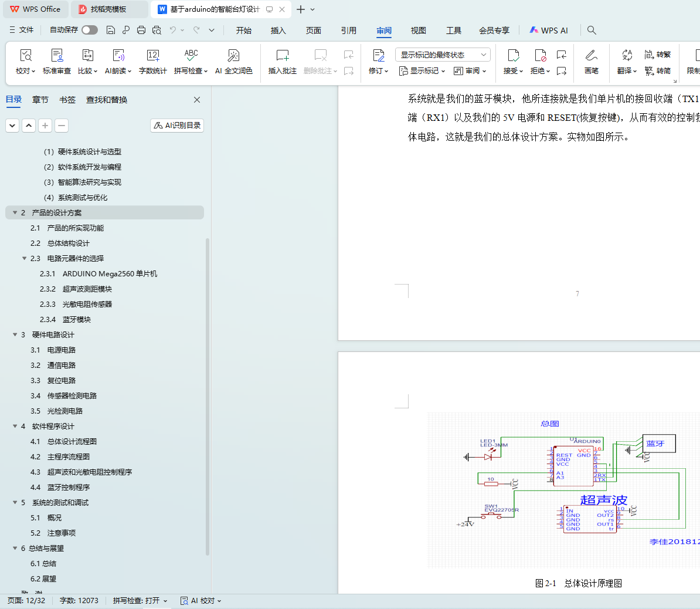Close the navigation pane with X
Screen dimensions: 700x609
coord(197,100)
